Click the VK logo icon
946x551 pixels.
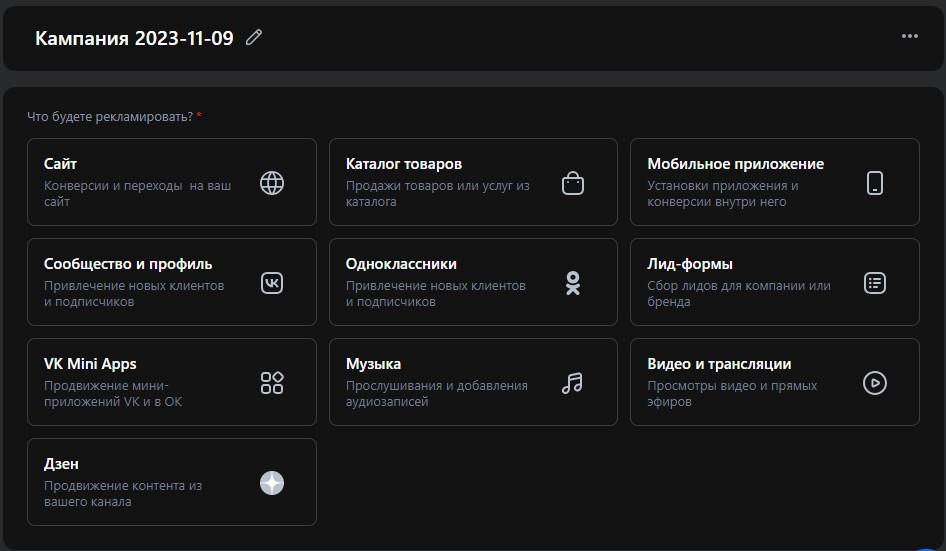[x=272, y=283]
